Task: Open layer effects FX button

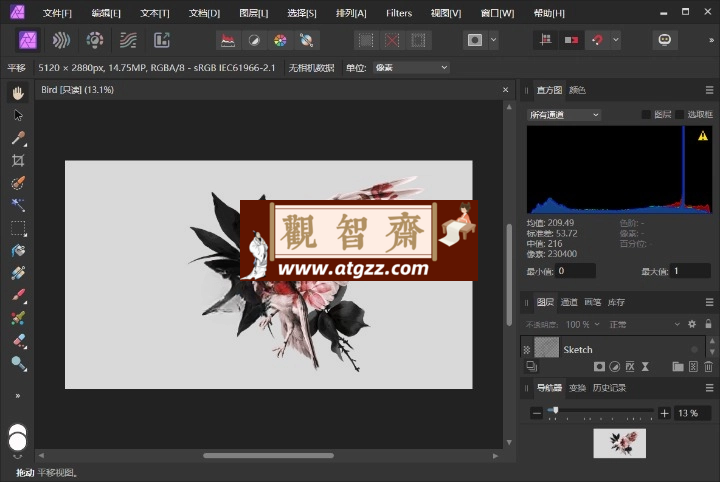Action: [630, 366]
